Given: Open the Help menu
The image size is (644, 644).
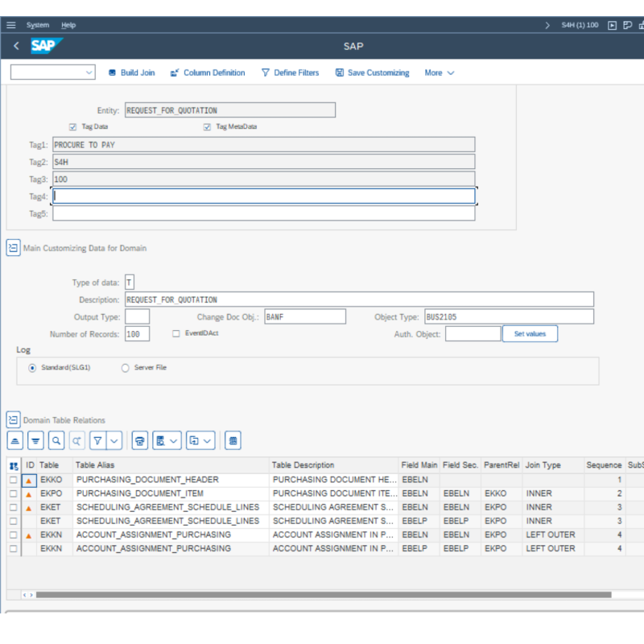Looking at the screenshot, I should pos(68,25).
